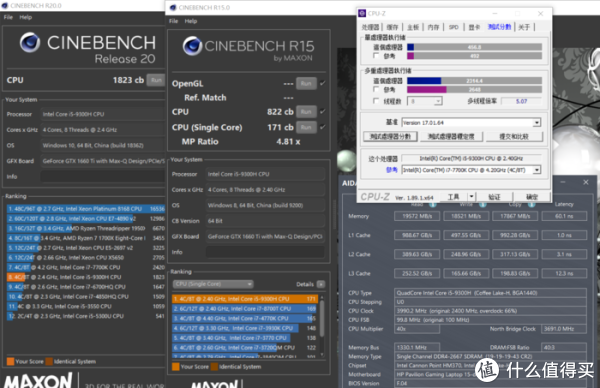The width and height of the screenshot is (600, 388).
Task: Toggle the single-thread reference checkbox in CPU-Z
Action: (376, 56)
